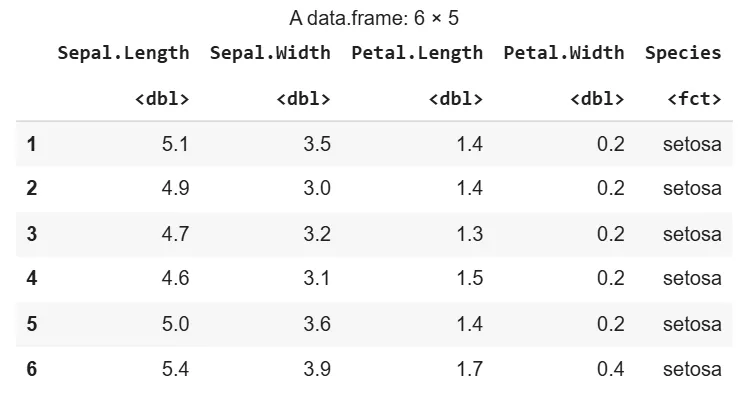Click the Sepal.Length value 4.6
The image size is (748, 400).
pos(175,279)
